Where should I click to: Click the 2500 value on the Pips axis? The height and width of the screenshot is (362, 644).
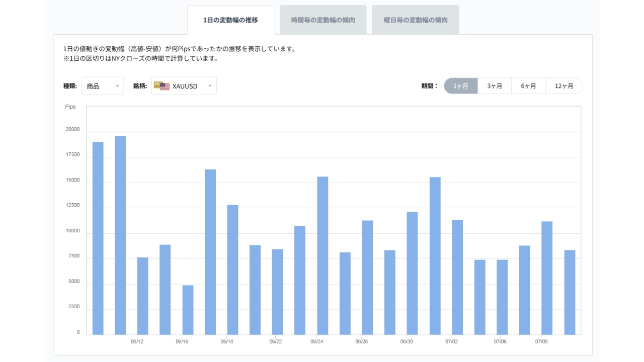pyautogui.click(x=74, y=307)
